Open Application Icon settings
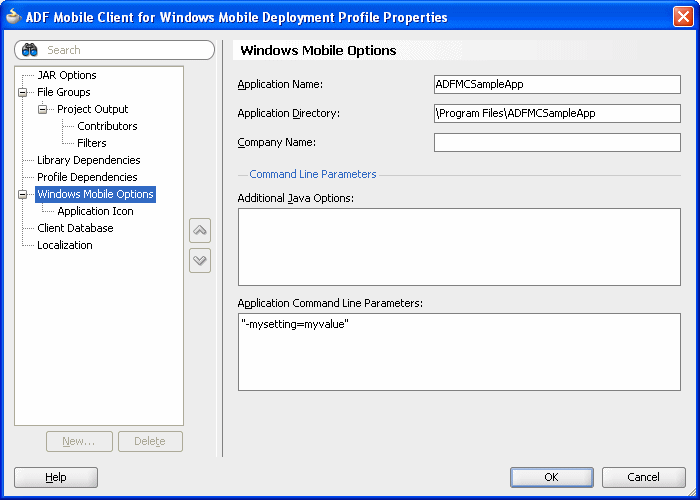This screenshot has width=700, height=500. coord(96,211)
